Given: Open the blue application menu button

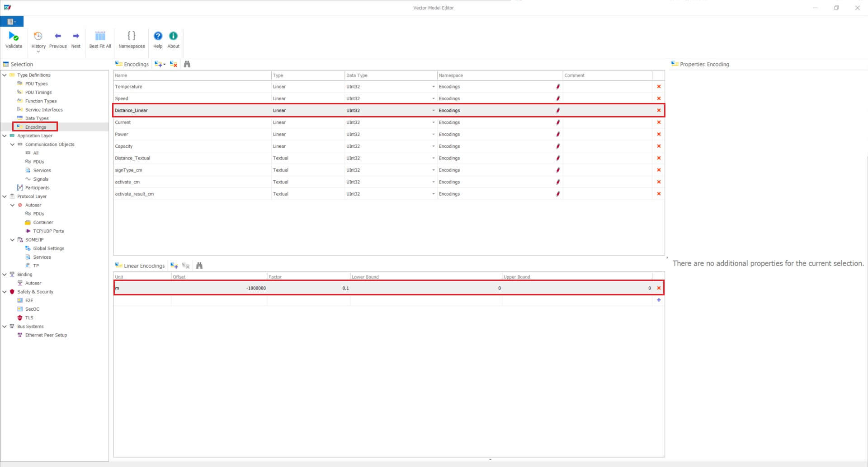Looking at the screenshot, I should coord(12,22).
